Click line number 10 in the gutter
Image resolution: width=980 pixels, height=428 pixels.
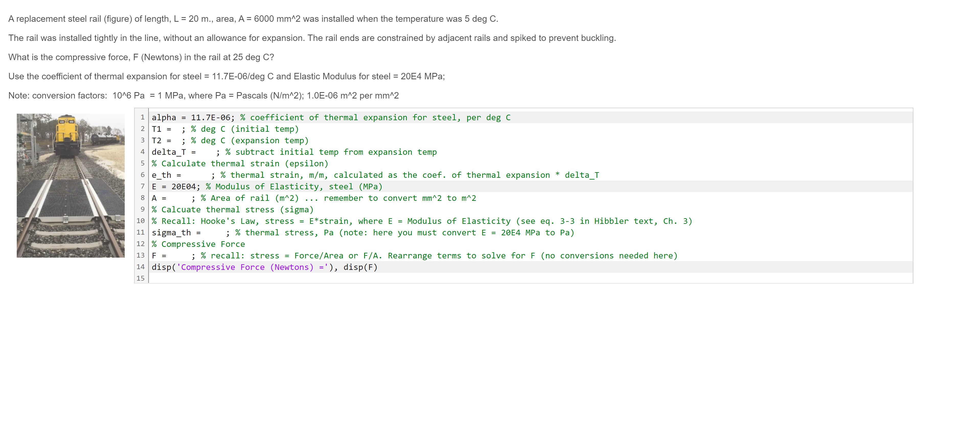pyautogui.click(x=140, y=221)
